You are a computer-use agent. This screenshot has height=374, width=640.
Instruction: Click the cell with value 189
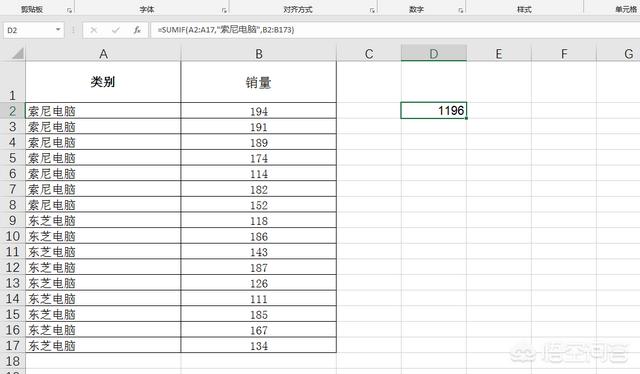[259, 142]
